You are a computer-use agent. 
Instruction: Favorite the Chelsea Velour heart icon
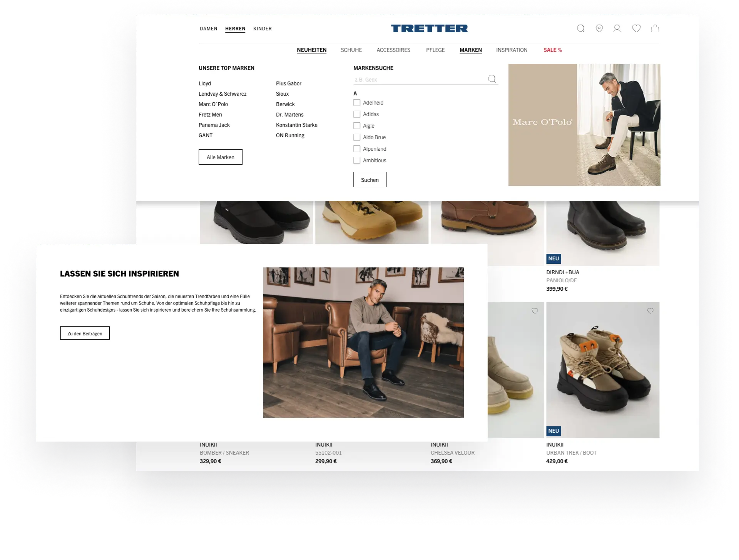click(535, 311)
